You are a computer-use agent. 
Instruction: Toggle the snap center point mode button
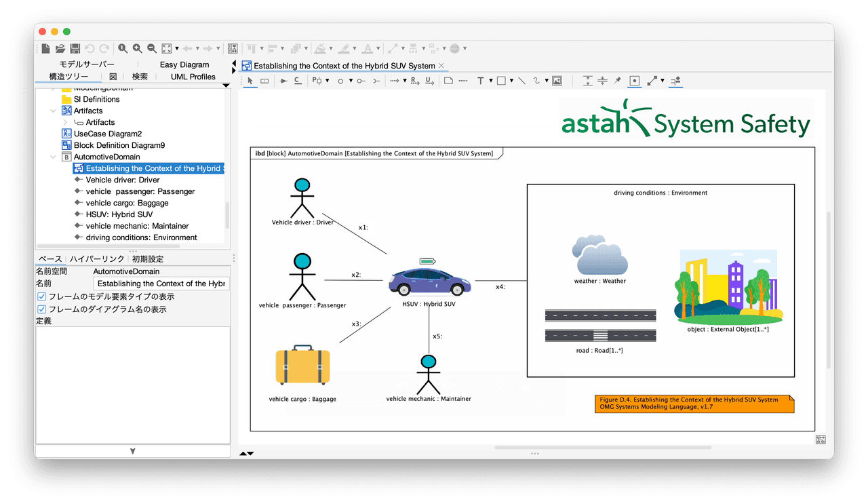click(x=634, y=81)
